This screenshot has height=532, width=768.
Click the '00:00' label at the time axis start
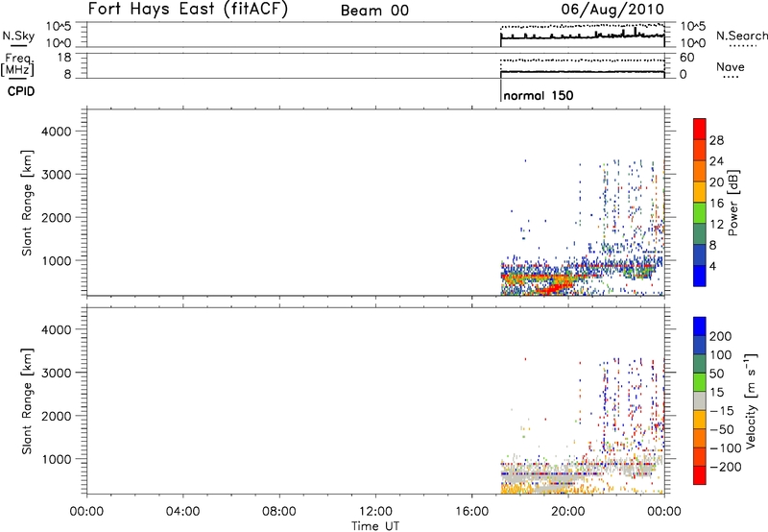click(x=86, y=512)
